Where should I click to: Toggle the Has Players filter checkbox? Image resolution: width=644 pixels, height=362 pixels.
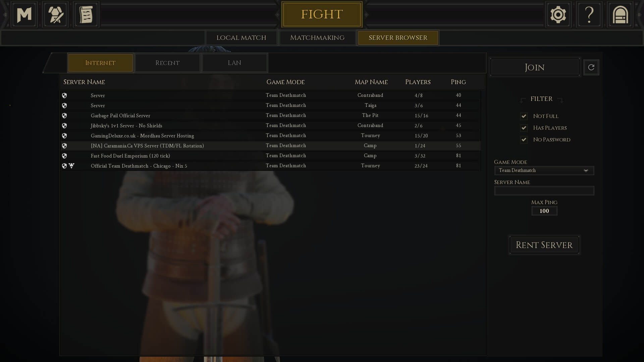click(x=524, y=128)
